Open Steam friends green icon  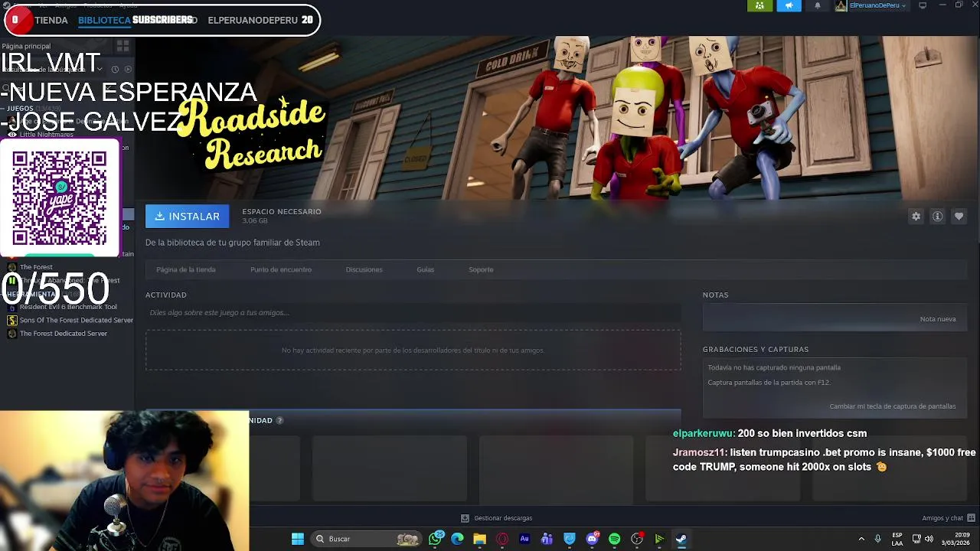click(759, 5)
